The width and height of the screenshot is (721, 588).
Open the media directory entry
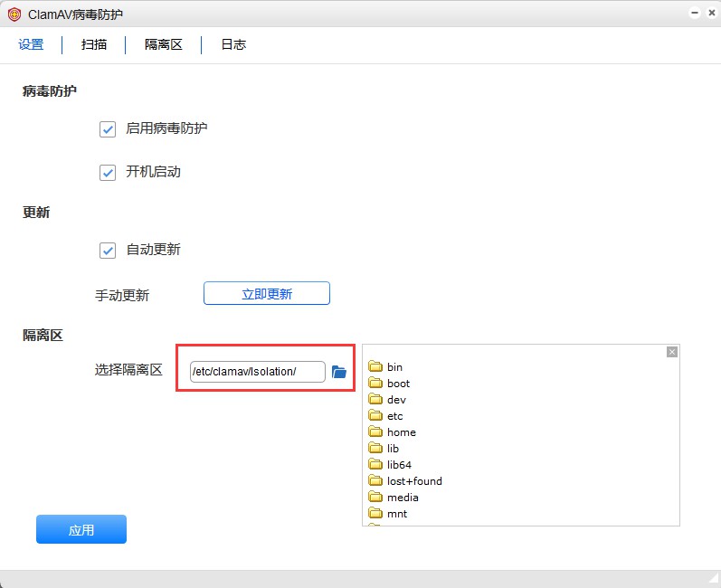[x=403, y=498]
